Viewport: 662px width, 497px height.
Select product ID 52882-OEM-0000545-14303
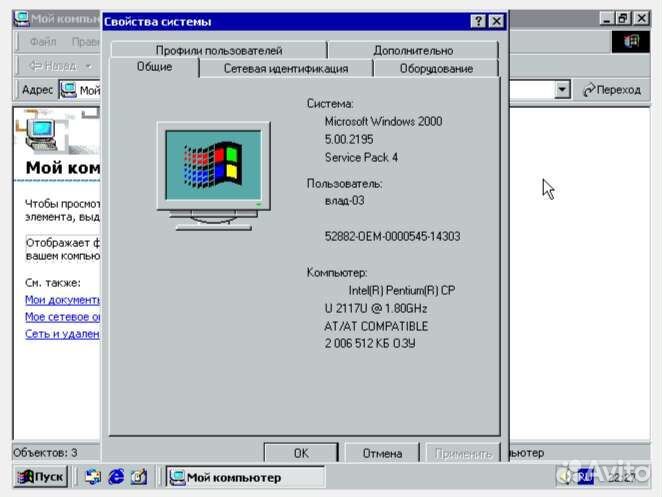tap(392, 236)
